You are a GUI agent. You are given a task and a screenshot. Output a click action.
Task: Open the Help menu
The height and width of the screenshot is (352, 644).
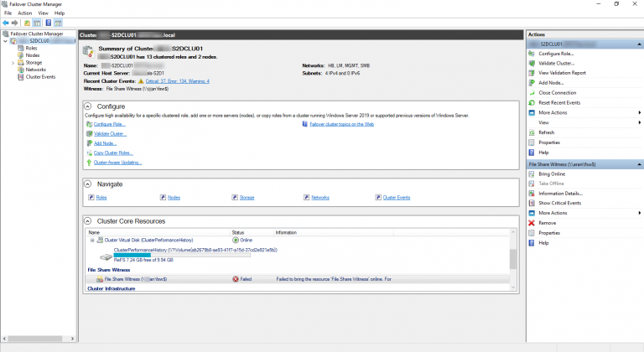tap(60, 13)
